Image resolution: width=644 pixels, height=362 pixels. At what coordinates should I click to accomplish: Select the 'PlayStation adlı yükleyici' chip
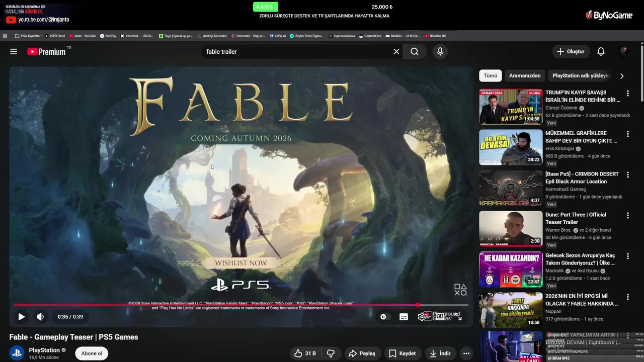coord(581,76)
